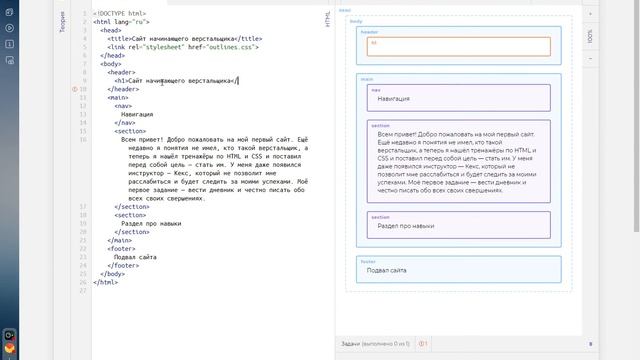Click the Всем привет paragraph in preview
Viewport: 640px width, 360px height.
click(x=457, y=162)
